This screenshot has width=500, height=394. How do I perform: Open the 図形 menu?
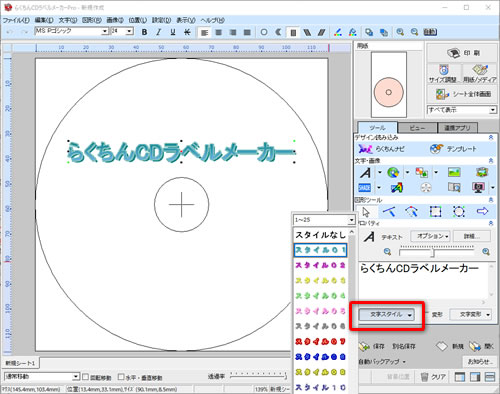point(92,20)
